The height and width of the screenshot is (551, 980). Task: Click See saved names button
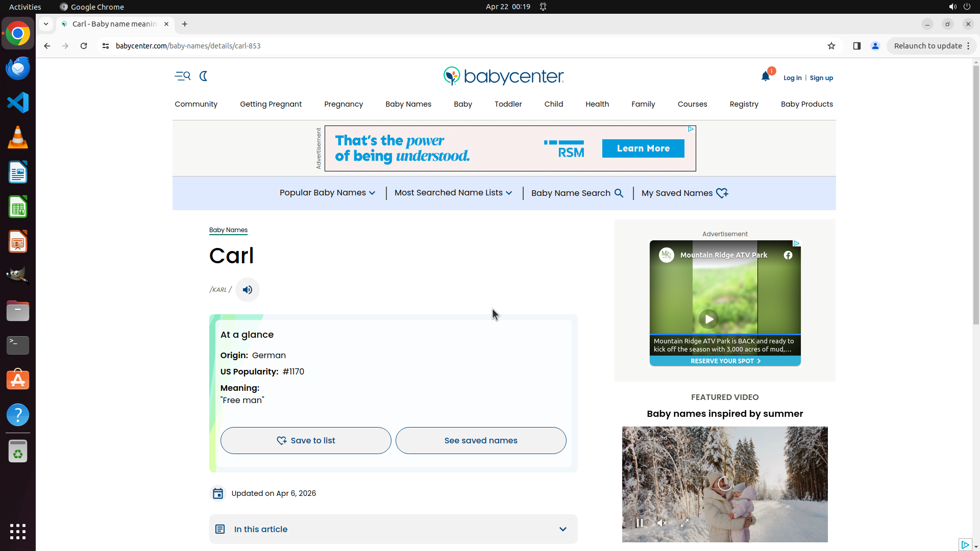pyautogui.click(x=480, y=440)
